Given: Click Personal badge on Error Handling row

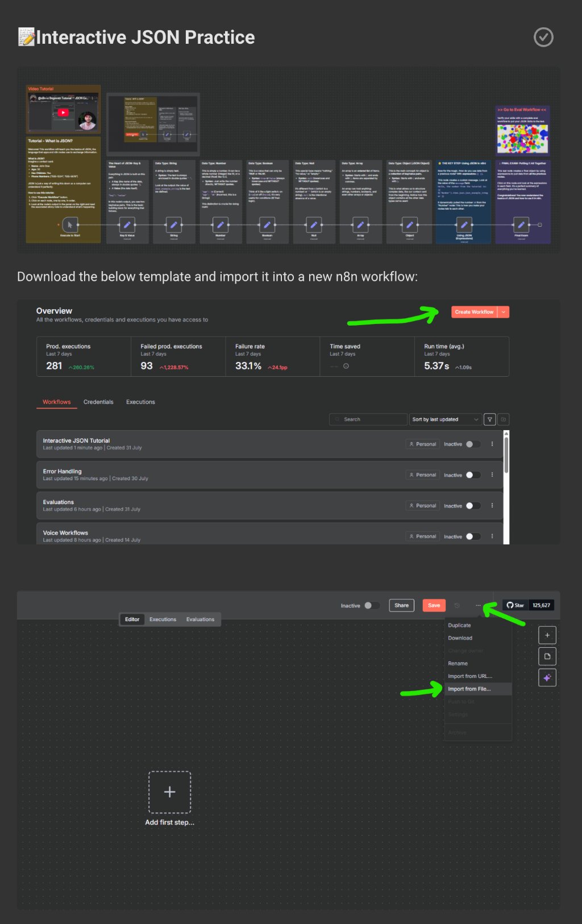Looking at the screenshot, I should [423, 475].
